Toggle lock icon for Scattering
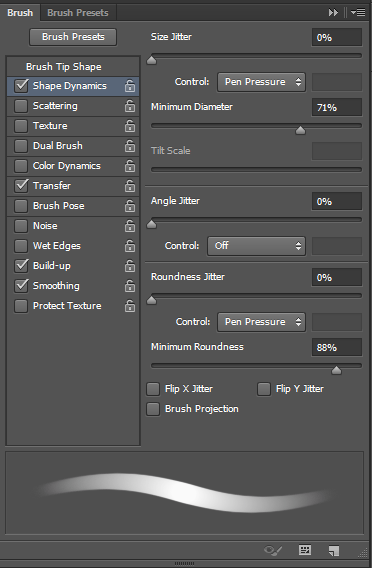The height and width of the screenshot is (568, 372). (x=130, y=106)
